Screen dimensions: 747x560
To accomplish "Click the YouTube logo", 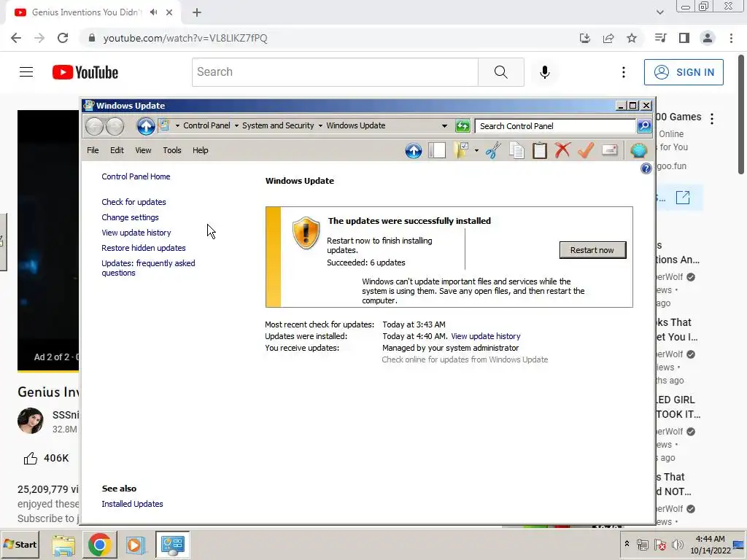I will tap(85, 72).
